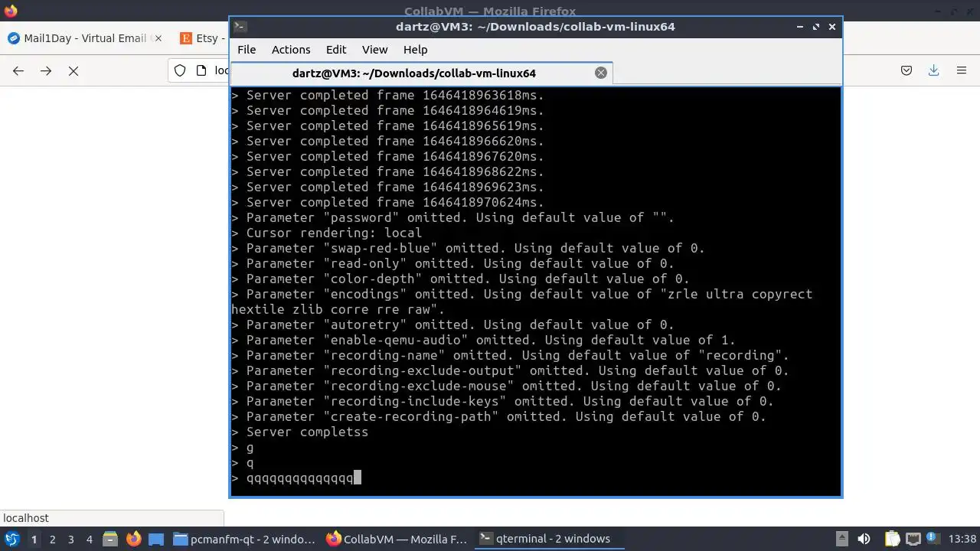Viewport: 980px width, 551px height.
Task: Launch file manager from taskbar quick-launch
Action: coord(109,539)
